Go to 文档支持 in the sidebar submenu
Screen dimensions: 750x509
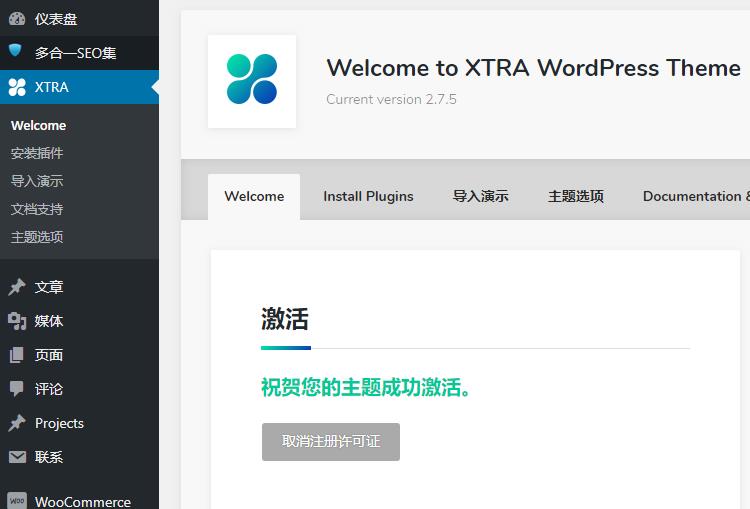click(x=37, y=209)
